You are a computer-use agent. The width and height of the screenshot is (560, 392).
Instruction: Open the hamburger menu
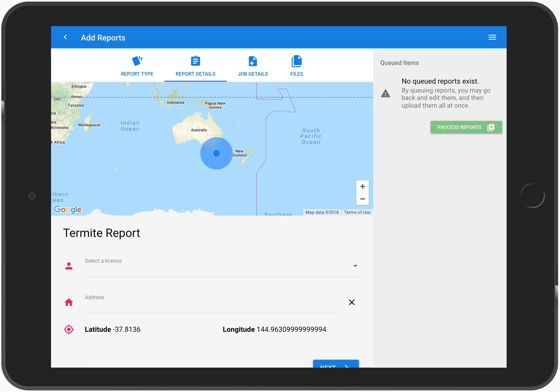[492, 37]
